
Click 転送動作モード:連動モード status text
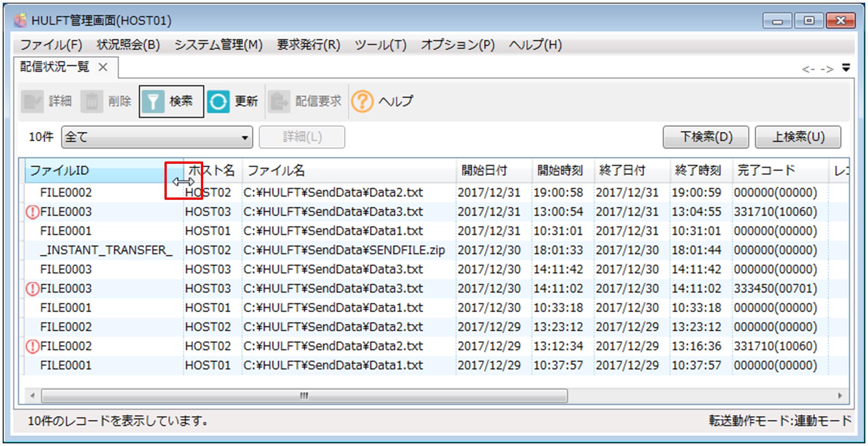coord(780,421)
